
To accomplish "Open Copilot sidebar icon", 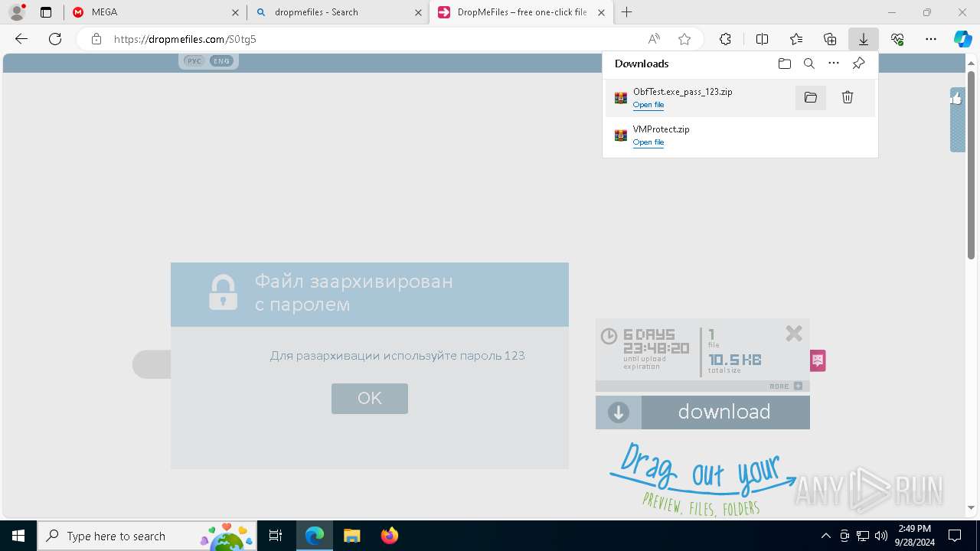I will point(962,39).
